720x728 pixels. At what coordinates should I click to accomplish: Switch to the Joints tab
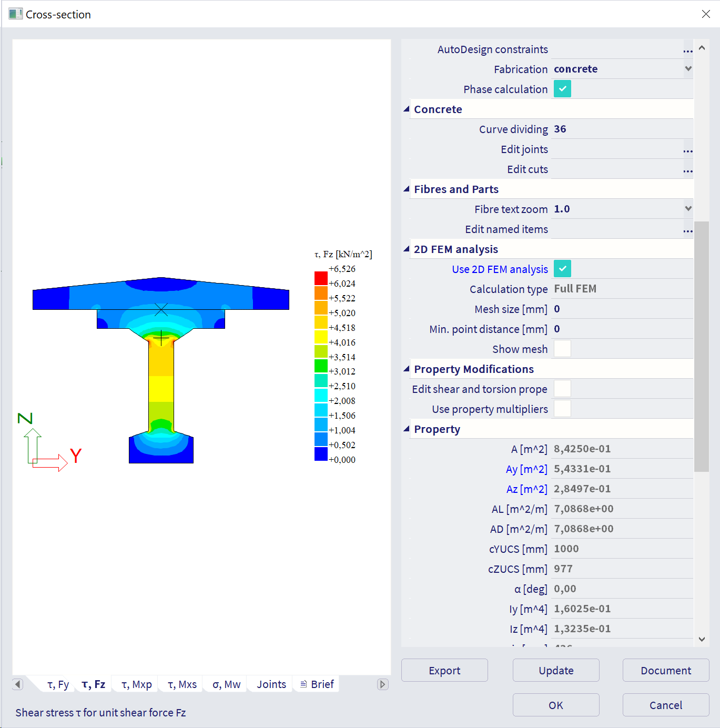pyautogui.click(x=271, y=684)
